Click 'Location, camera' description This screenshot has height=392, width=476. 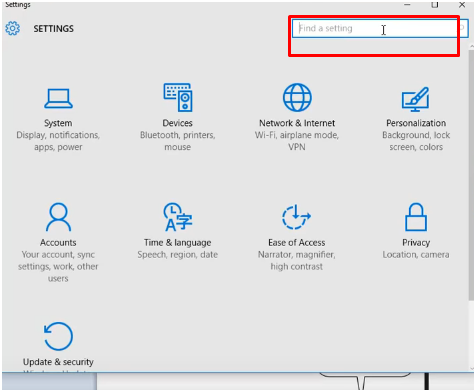pos(416,255)
